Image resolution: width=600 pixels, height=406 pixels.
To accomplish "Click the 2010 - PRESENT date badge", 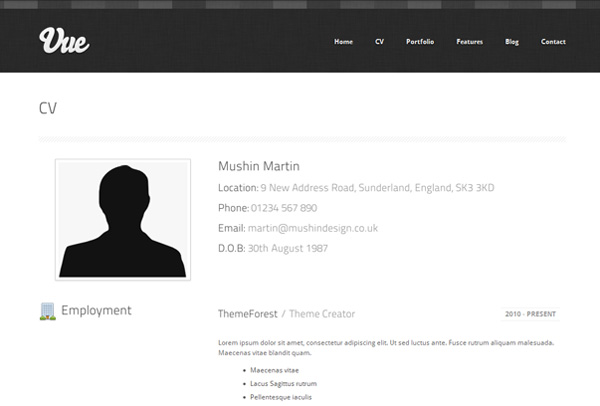I will 530,314.
